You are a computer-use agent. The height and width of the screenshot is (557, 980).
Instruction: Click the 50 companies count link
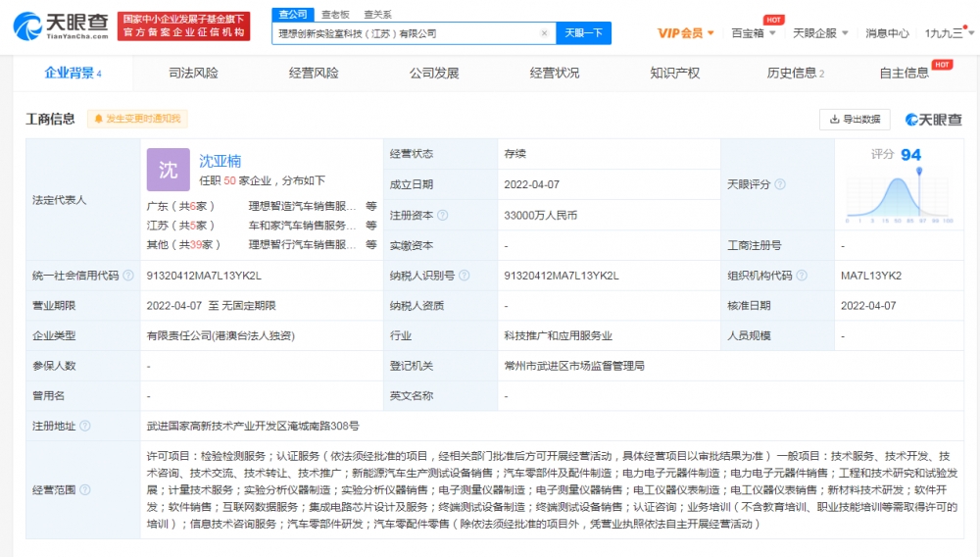[229, 180]
